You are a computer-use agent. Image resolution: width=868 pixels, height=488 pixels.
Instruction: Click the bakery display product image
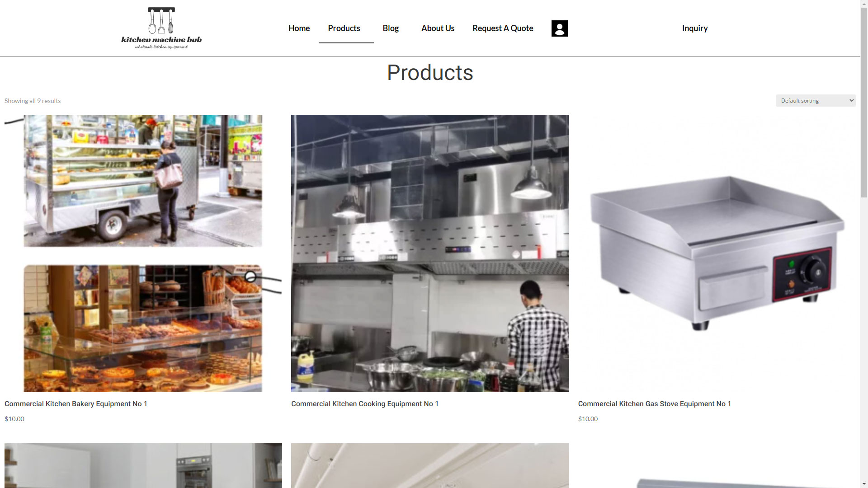point(143,253)
